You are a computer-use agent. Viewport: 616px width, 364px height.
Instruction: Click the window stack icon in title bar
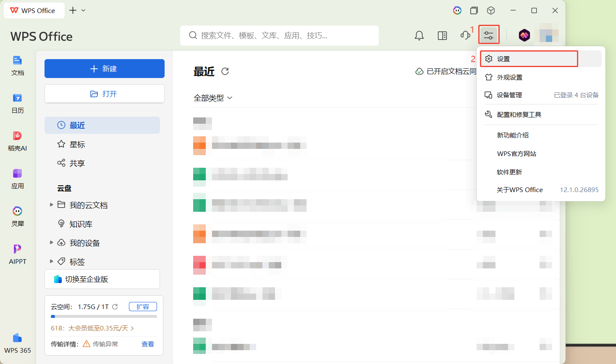[x=474, y=10]
